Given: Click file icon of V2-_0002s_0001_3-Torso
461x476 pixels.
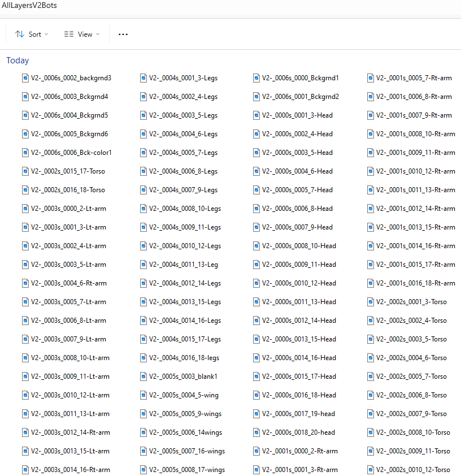Looking at the screenshot, I should [x=371, y=302].
